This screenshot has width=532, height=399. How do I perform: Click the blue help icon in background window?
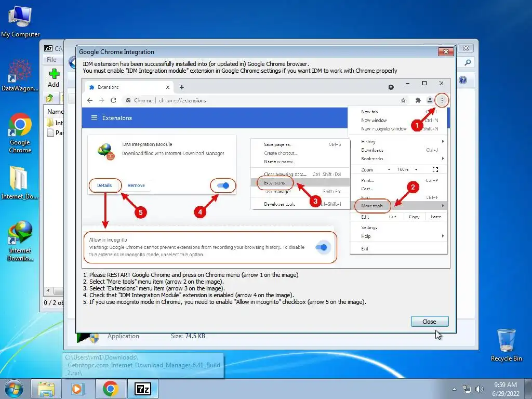pos(463,80)
